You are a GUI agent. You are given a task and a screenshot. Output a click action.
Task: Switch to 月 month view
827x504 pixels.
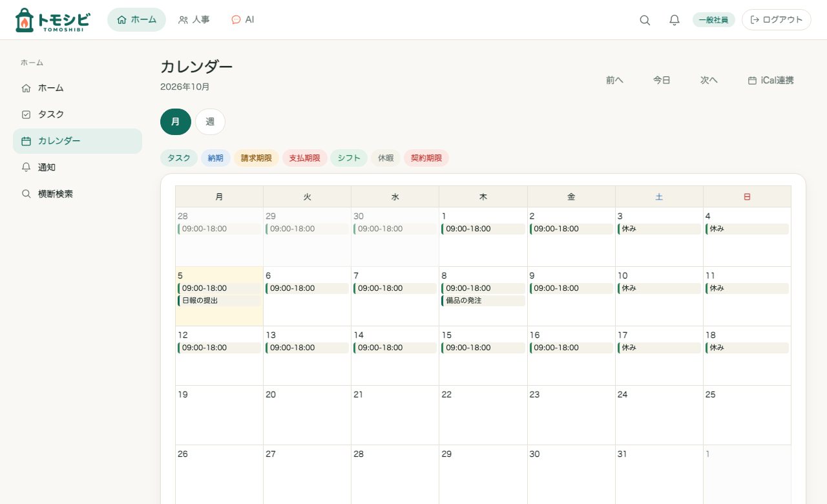(176, 121)
